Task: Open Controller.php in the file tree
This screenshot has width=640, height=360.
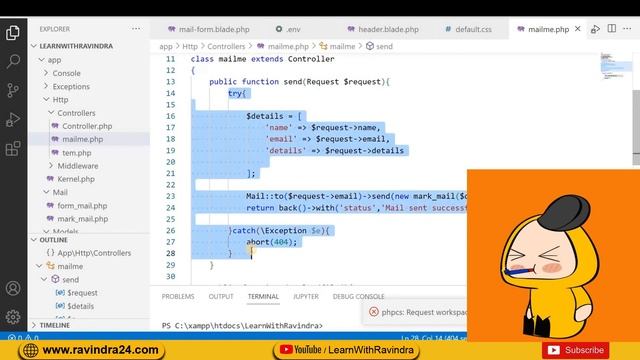Action: pyautogui.click(x=87, y=126)
